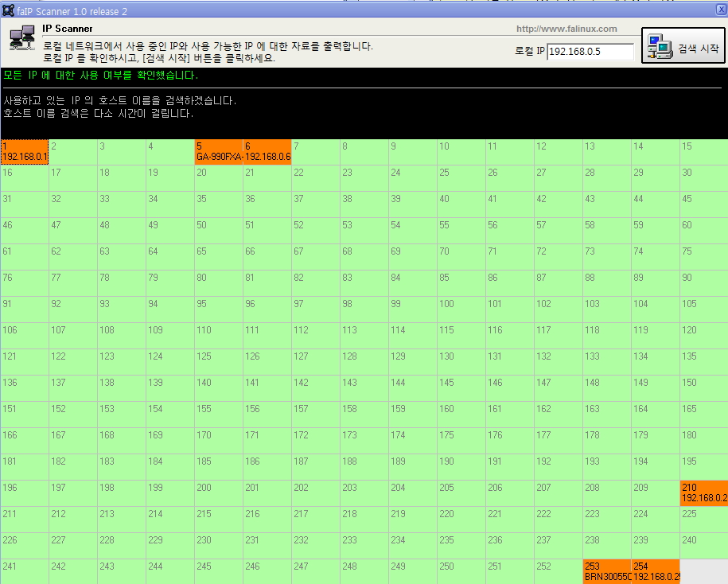Select free IP cell 7
728x584 pixels.
(316, 152)
